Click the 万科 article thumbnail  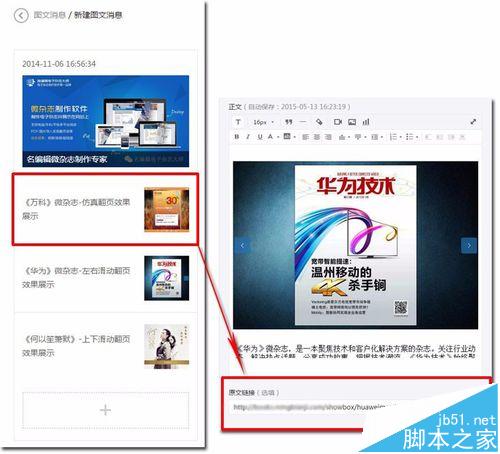pos(166,210)
